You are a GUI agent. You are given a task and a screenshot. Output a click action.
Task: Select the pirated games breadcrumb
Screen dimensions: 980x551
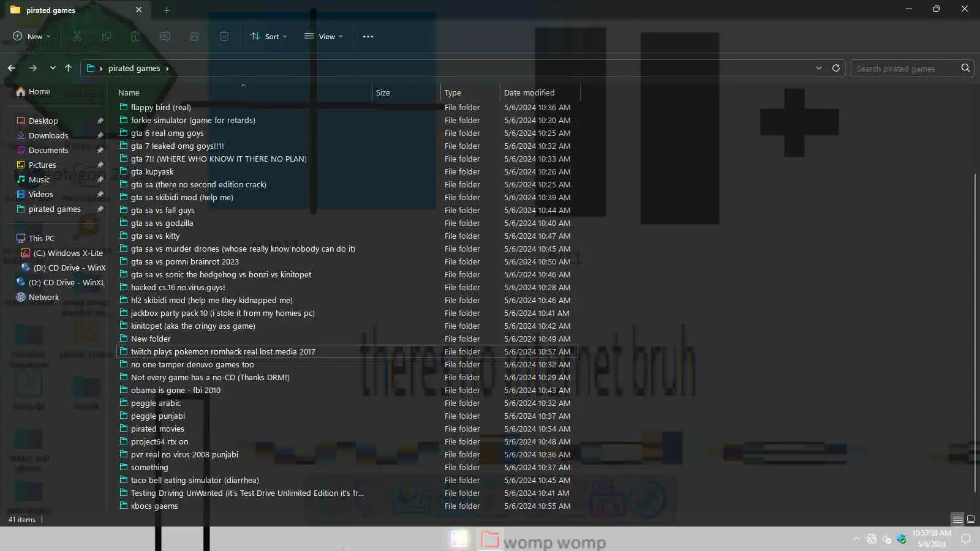click(134, 69)
